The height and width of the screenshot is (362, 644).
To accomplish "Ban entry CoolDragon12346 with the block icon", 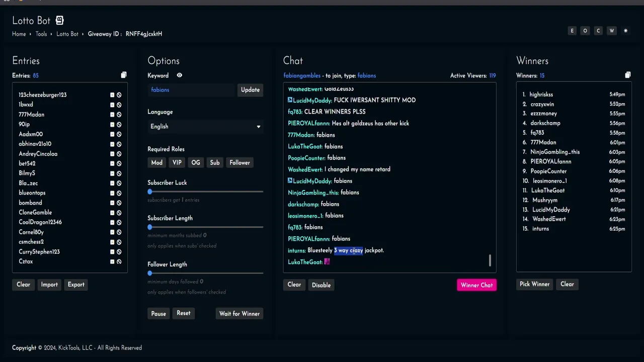I will [119, 222].
